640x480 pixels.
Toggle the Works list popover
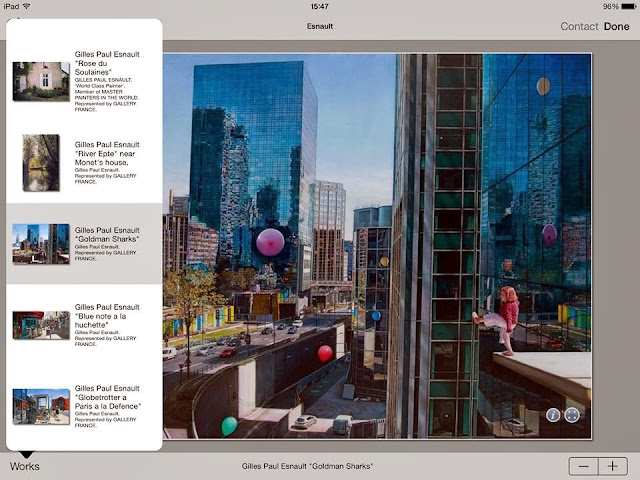(x=25, y=466)
